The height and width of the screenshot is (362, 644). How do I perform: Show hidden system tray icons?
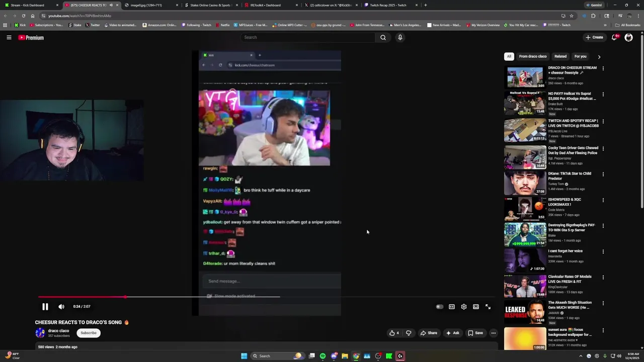581,356
